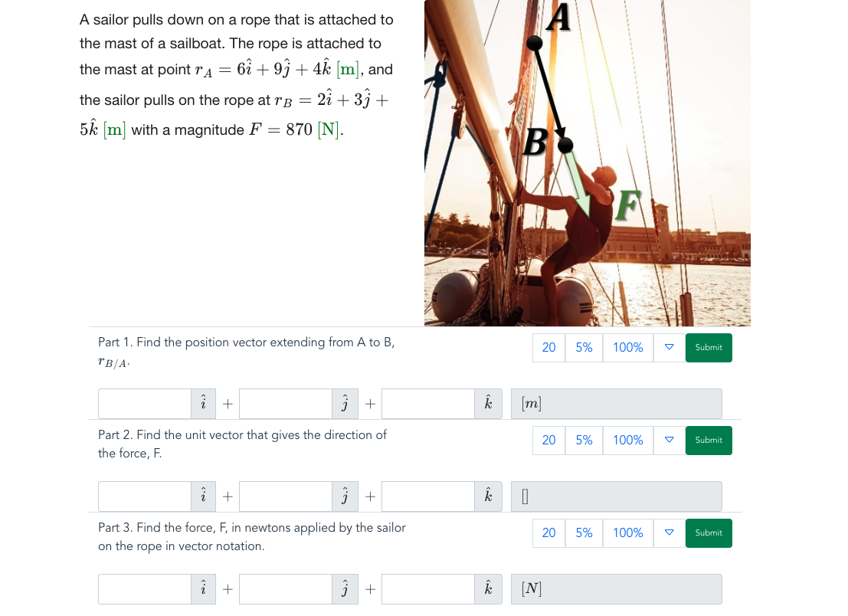Click the Part 3 100% credit indicator
The height and width of the screenshot is (616, 848).
click(628, 532)
